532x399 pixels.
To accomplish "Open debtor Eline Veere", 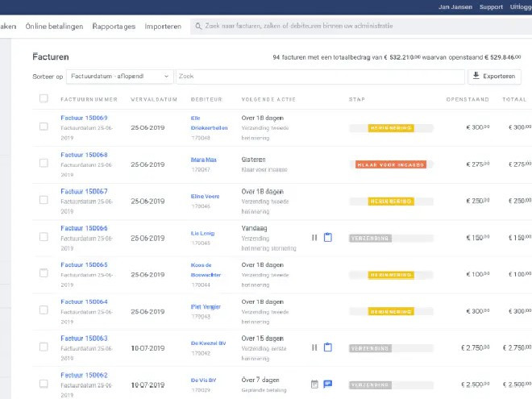I will 205,196.
